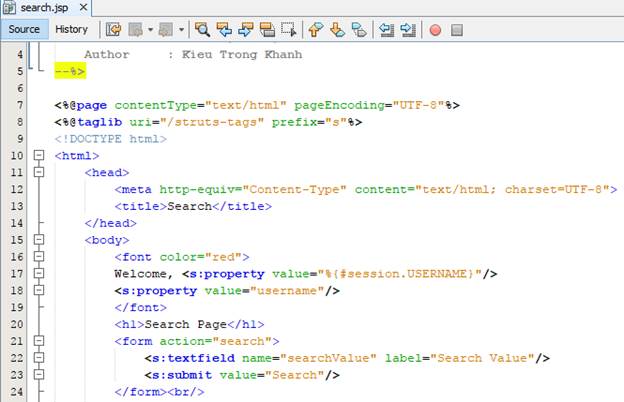Screen dimensions: 624x402
Task: Click the </form><br/> closing tags
Action: coord(160,392)
